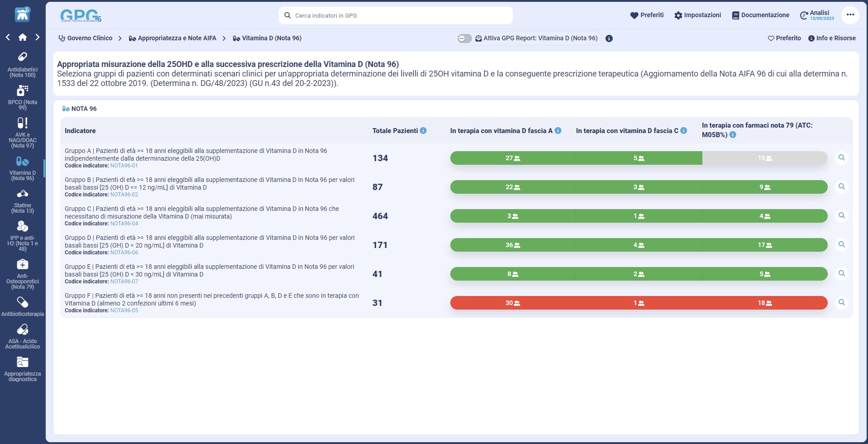868x444 pixels.
Task: Click the red Gruppo F fascia A bar
Action: tap(512, 303)
